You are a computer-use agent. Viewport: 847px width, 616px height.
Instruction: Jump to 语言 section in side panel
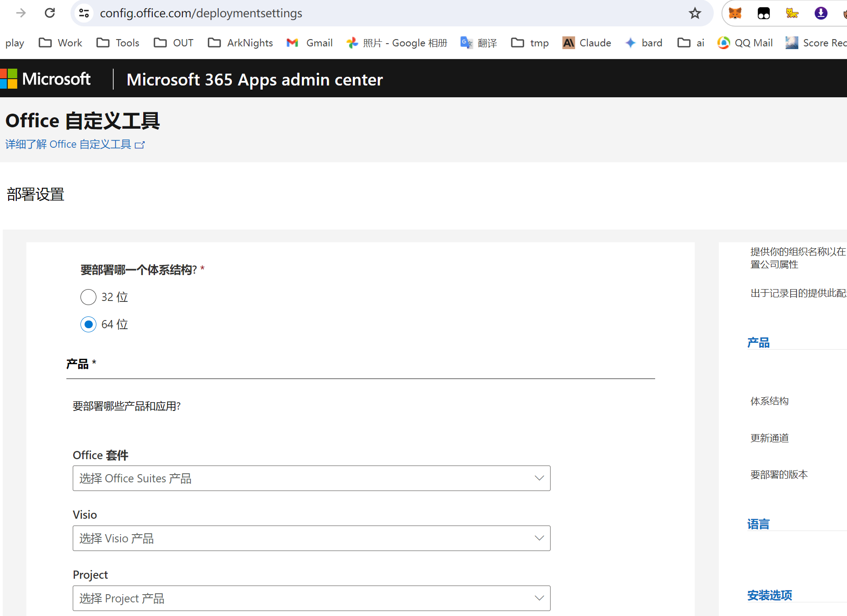tap(758, 524)
